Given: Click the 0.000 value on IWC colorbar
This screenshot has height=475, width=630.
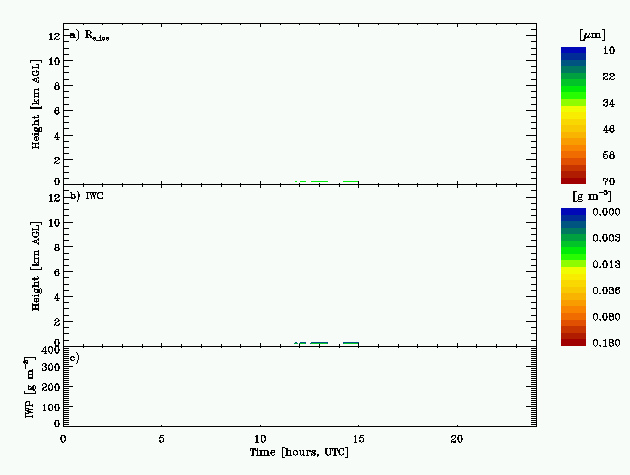Looking at the screenshot, I should click(x=606, y=212).
